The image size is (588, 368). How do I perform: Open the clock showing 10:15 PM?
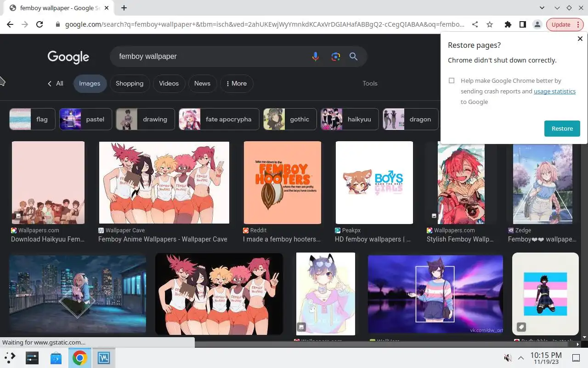[x=546, y=358]
